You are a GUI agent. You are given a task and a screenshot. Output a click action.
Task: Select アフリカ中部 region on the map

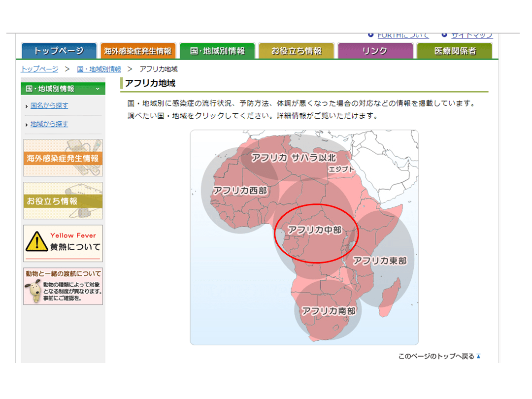pos(315,230)
